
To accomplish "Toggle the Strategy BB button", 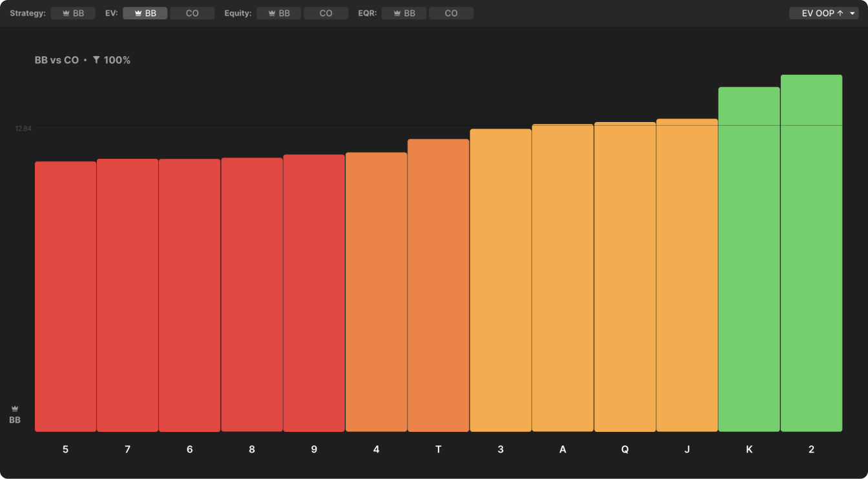I will 72,13.
